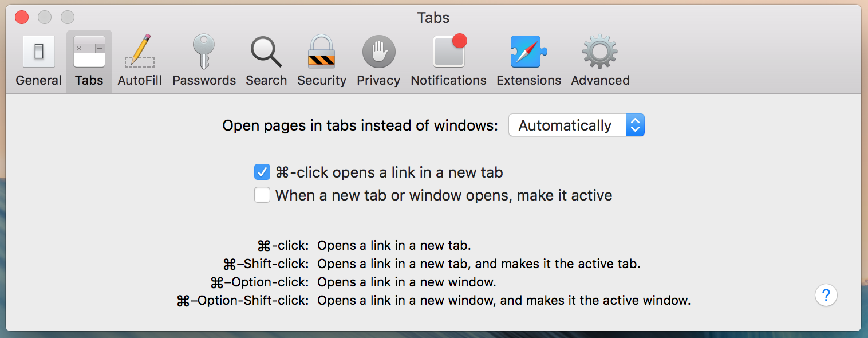
Task: Click the question mark help button
Action: (826, 296)
